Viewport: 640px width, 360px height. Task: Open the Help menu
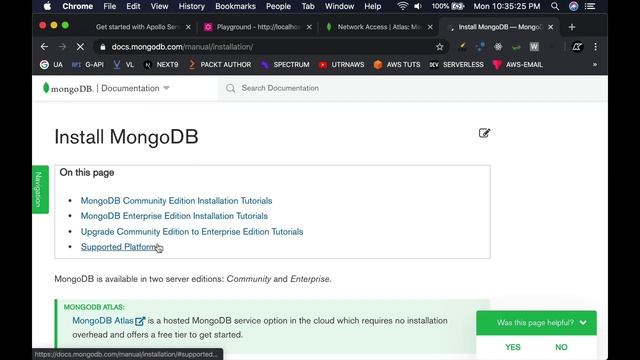(x=372, y=6)
